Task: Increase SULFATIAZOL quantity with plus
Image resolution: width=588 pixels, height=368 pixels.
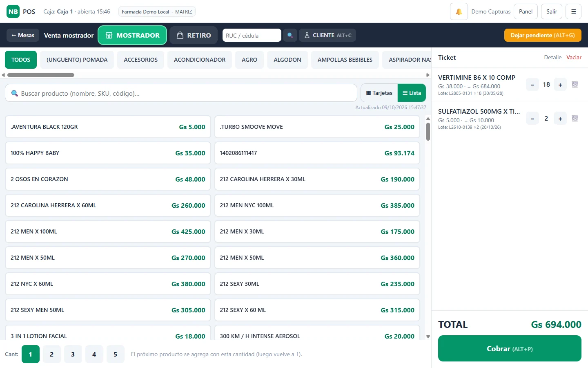Action: tap(560, 119)
